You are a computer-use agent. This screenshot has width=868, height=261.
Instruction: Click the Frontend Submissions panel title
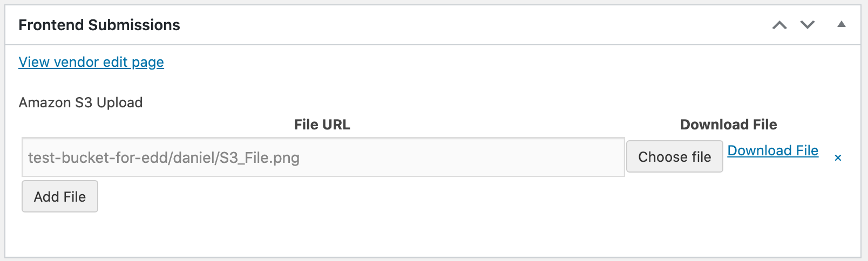(x=99, y=25)
